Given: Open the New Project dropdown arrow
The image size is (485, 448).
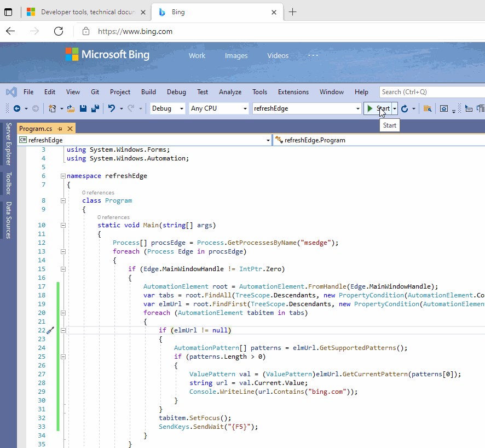Looking at the screenshot, I should click(61, 108).
